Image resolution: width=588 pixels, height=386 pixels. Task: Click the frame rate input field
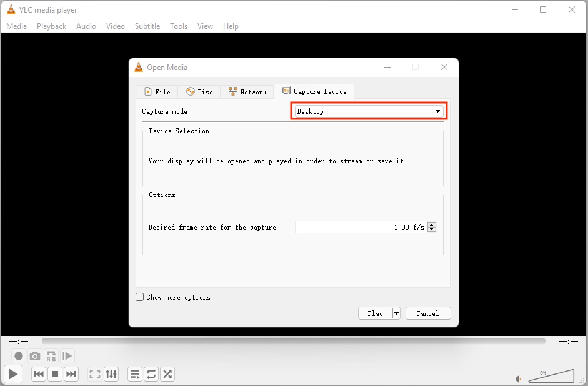coord(361,227)
